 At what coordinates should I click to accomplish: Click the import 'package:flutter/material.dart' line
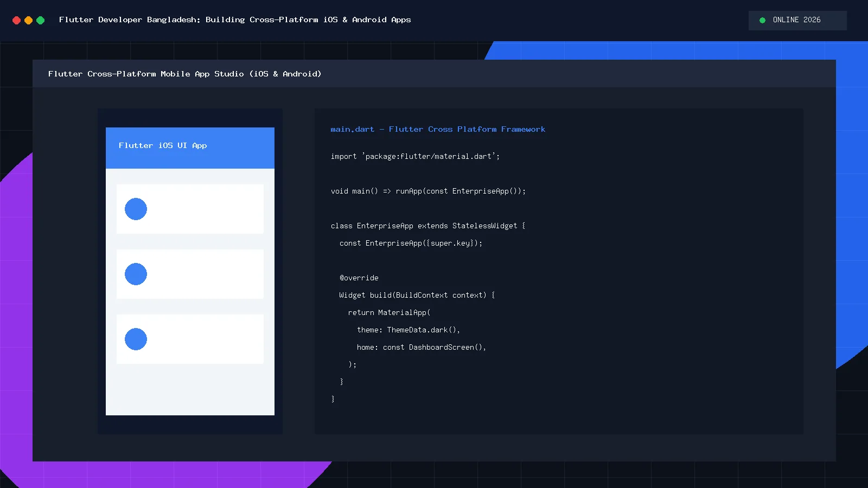coord(415,156)
